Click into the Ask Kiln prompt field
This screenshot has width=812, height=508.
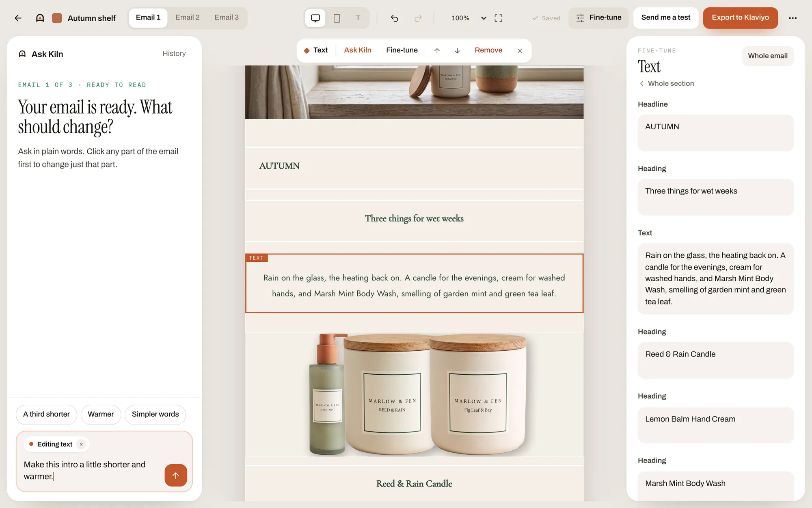click(x=91, y=470)
